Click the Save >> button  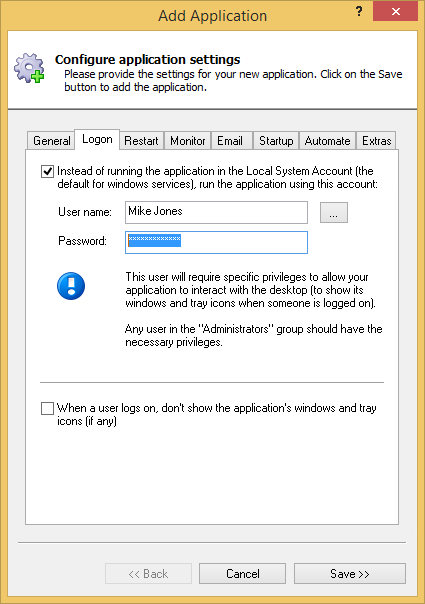(x=350, y=574)
